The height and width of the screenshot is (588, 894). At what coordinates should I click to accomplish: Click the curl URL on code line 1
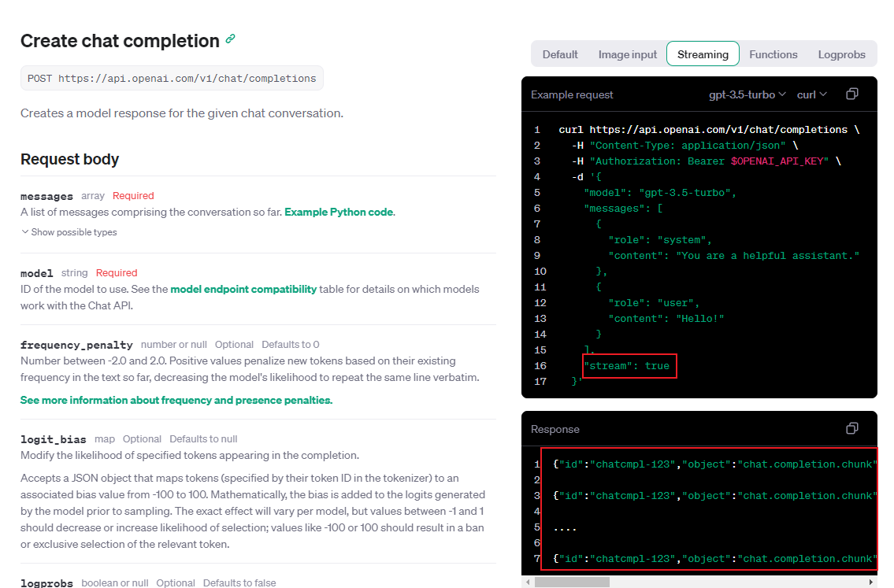point(718,129)
